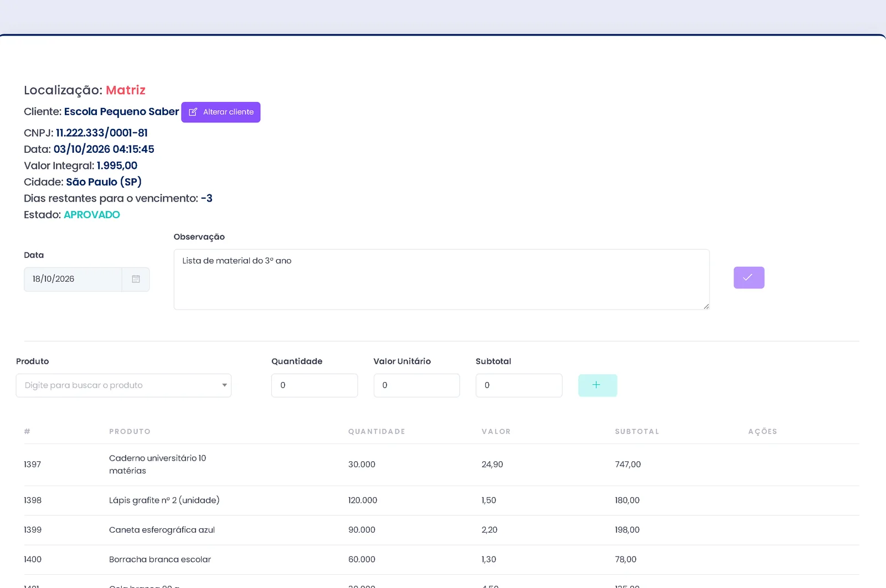This screenshot has height=588, width=886.
Task: Select the PRODUTO column header
Action: 130,431
